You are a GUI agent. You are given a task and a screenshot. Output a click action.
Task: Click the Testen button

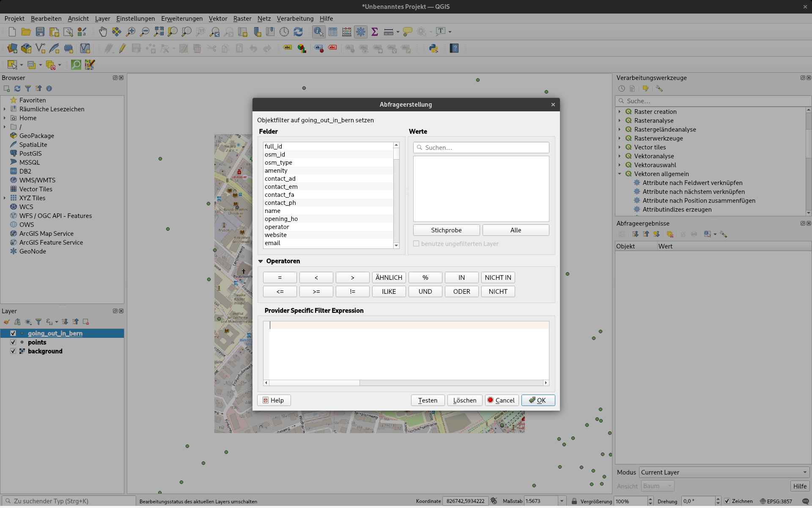pos(428,400)
